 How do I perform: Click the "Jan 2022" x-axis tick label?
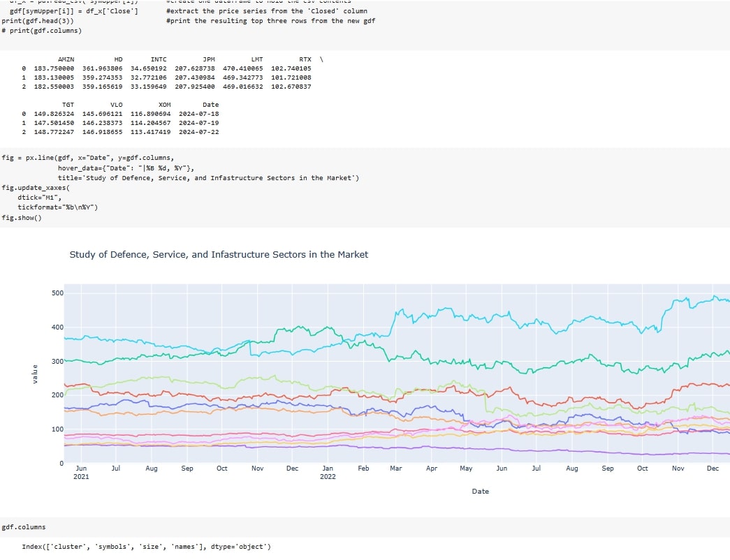click(328, 473)
